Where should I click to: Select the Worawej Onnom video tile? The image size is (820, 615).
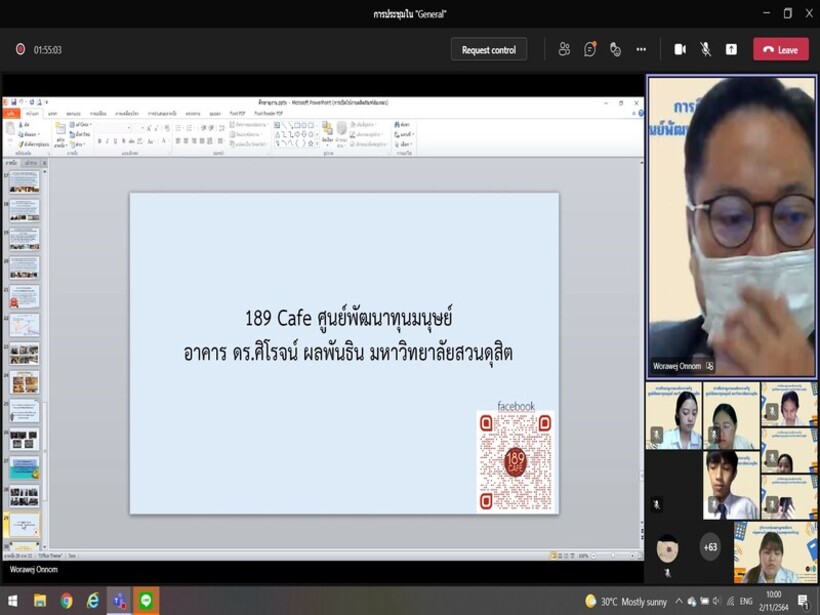click(731, 226)
